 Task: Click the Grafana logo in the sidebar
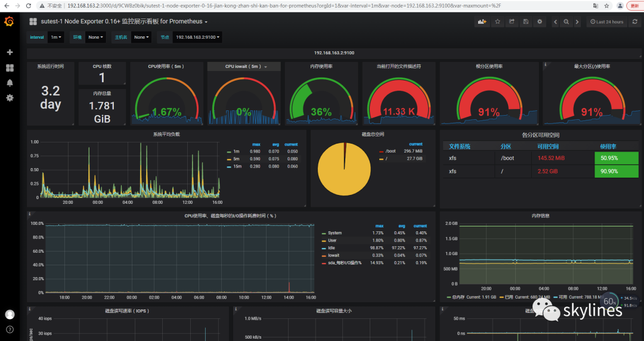pyautogui.click(x=9, y=21)
